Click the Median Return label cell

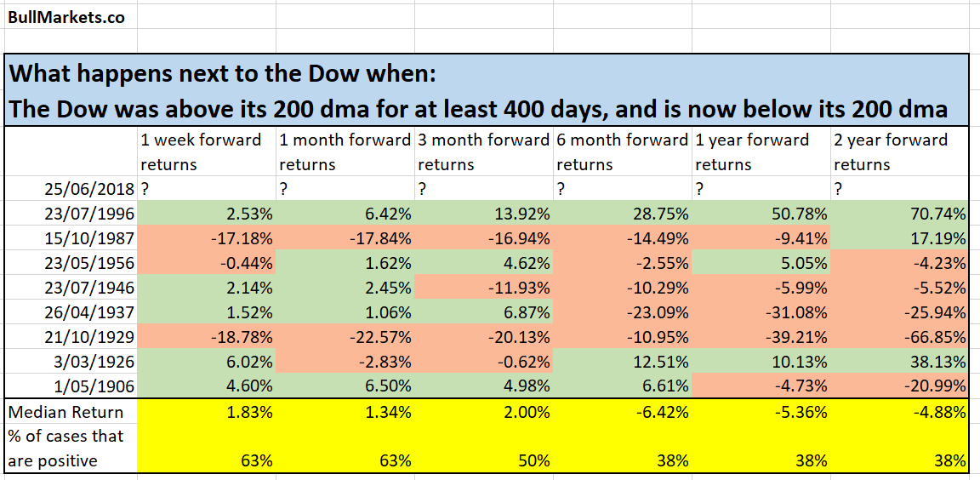coord(70,412)
